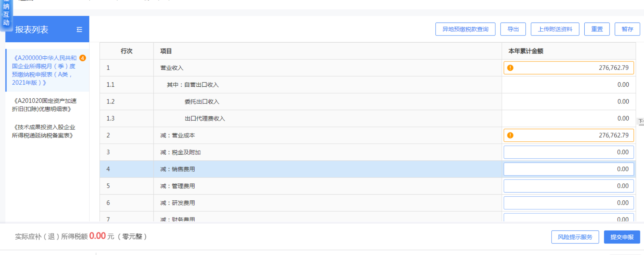This screenshot has width=644, height=255.
Task: Click the 研发费用 amount input
Action: 568,203
